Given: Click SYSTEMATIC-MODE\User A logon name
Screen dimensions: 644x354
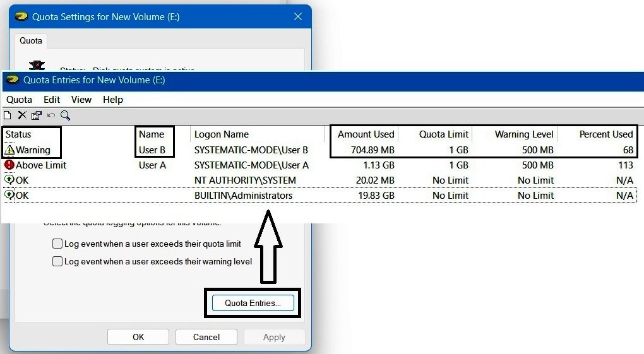Looking at the screenshot, I should pos(251,165).
